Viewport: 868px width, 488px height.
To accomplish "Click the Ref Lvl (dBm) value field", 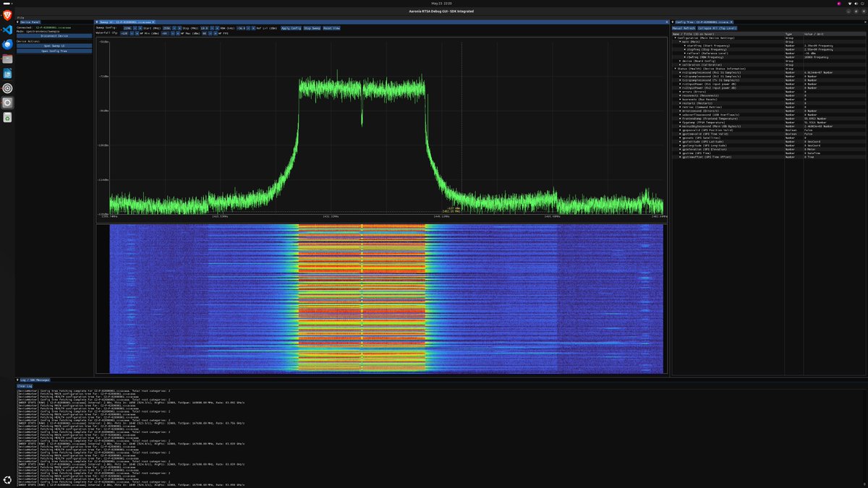I will [x=241, y=28].
